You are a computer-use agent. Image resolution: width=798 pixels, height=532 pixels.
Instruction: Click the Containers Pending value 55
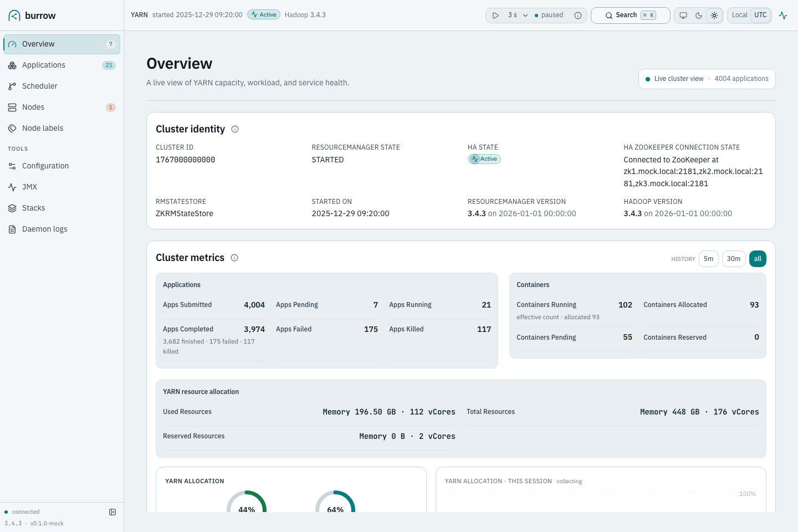pos(628,337)
